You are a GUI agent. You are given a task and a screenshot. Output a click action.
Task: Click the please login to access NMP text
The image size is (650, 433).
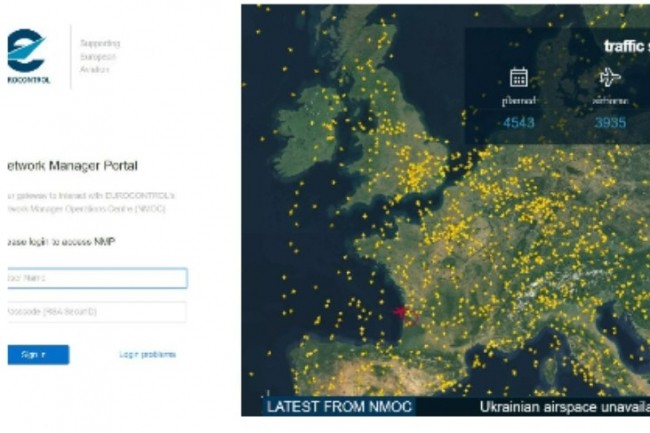(61, 242)
